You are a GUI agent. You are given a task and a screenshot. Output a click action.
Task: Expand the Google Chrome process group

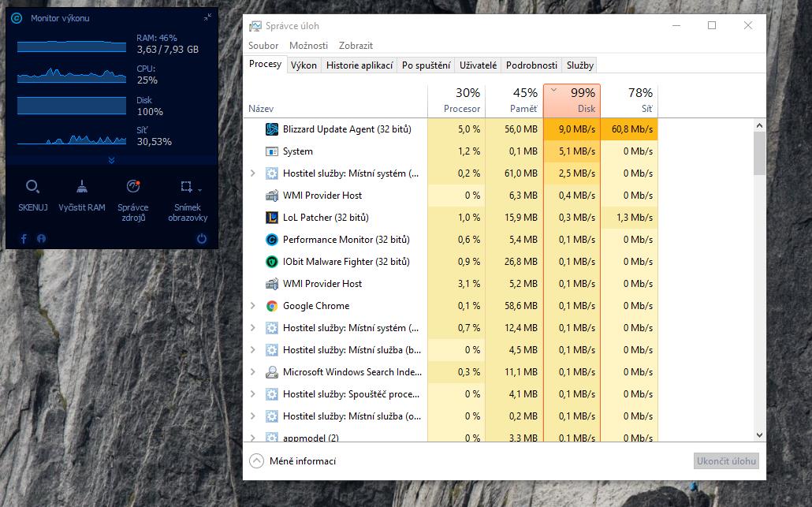[252, 306]
